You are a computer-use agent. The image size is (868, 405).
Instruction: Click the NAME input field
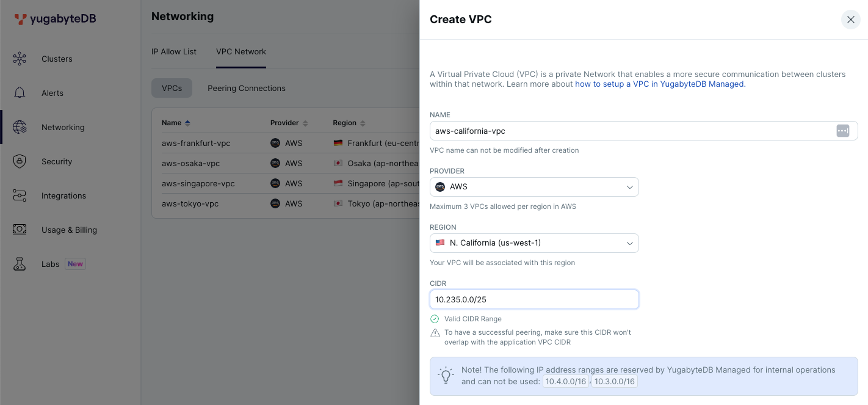643,131
